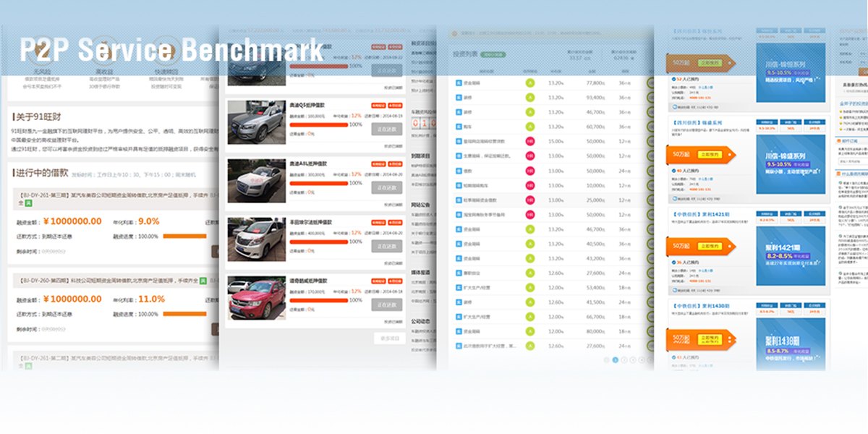Click 立即预约 in the 聚利1430期 listing
The width and height of the screenshot is (868, 434).
pos(708,338)
